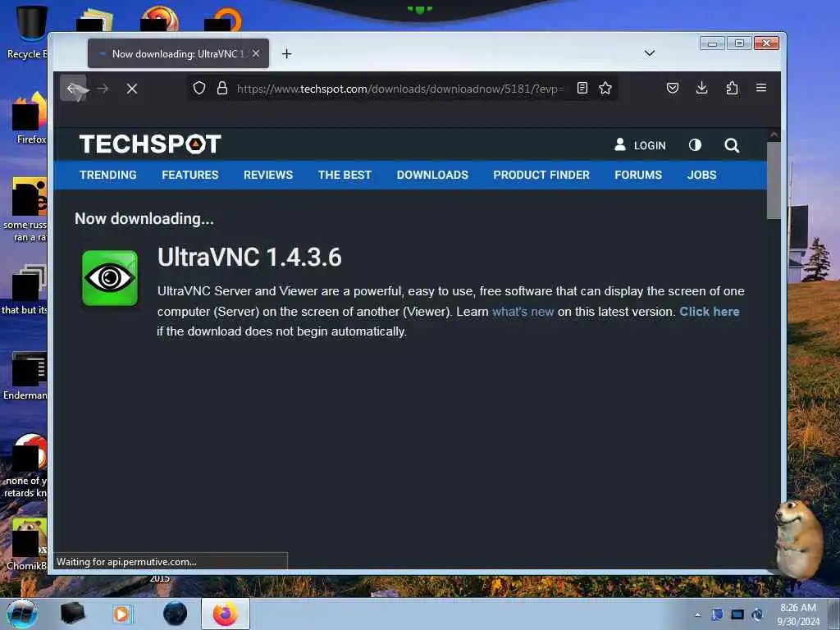This screenshot has height=630, width=840.
Task: Select the Now downloading UltraVNC tab
Action: pyautogui.click(x=178, y=53)
